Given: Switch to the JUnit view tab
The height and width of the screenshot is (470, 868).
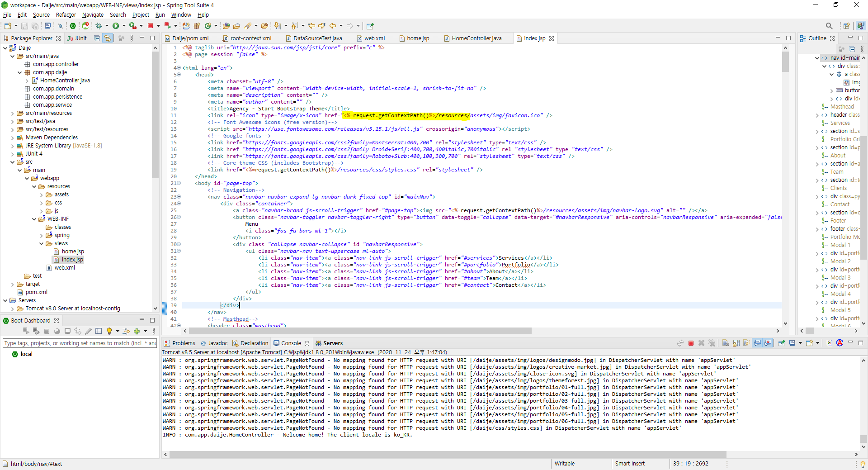Looking at the screenshot, I should click(77, 38).
